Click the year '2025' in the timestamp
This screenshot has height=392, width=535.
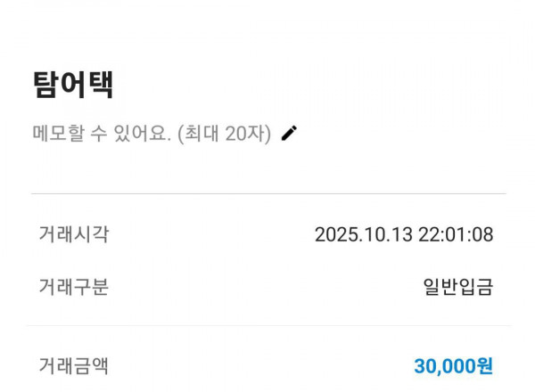pos(335,235)
